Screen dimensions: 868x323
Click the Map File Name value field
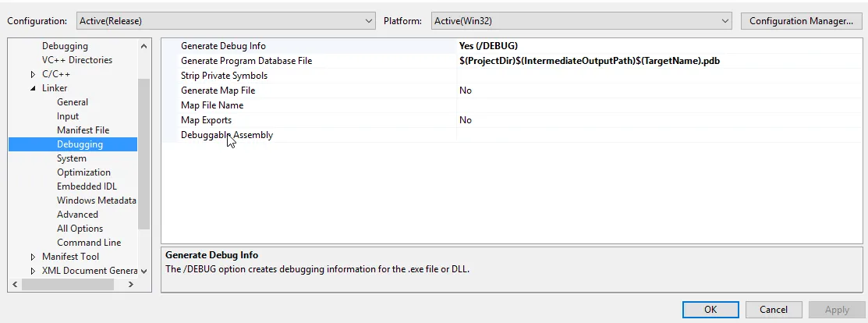pyautogui.click(x=593, y=105)
